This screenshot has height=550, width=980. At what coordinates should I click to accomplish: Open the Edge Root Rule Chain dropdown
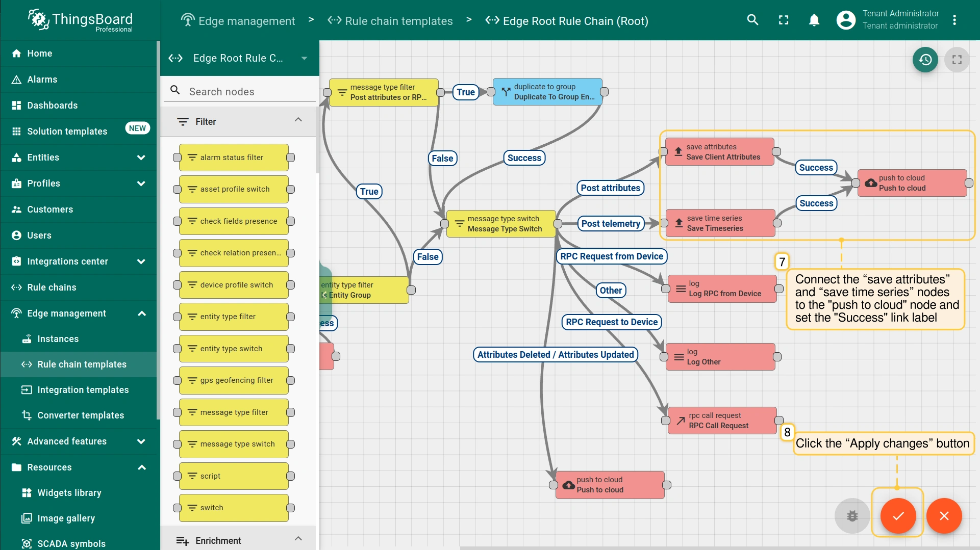(304, 58)
